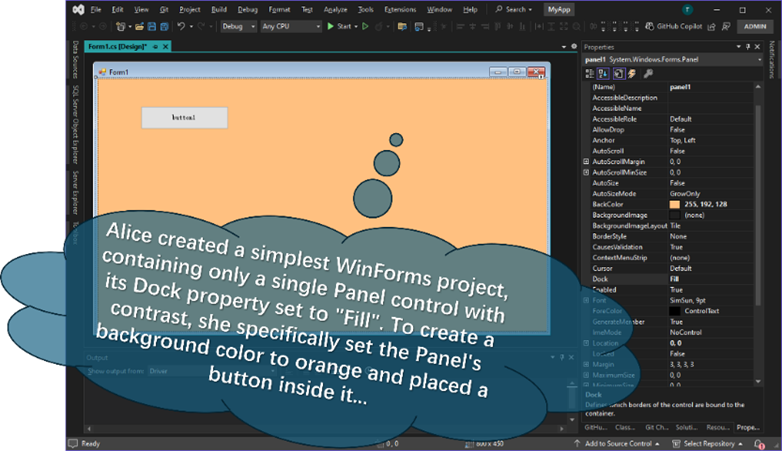Click the Properties grid down scroll arrow

point(759,382)
